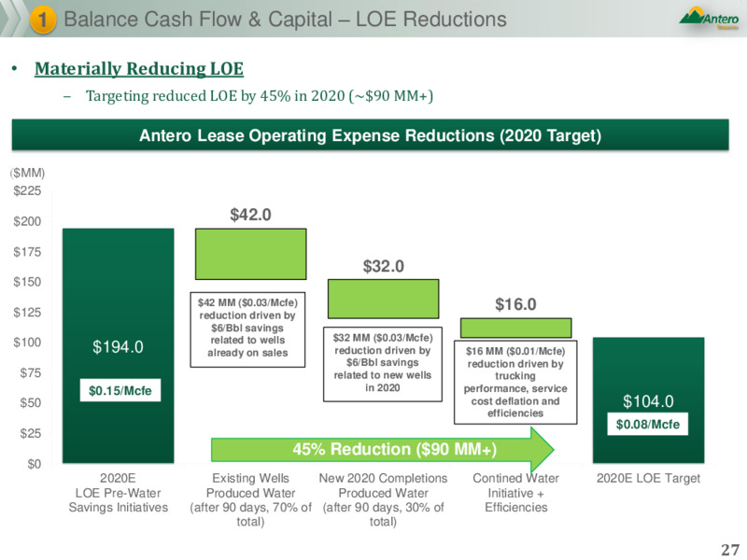The height and width of the screenshot is (560, 747).
Task: Click the $200 axis label
Action: tap(28, 221)
